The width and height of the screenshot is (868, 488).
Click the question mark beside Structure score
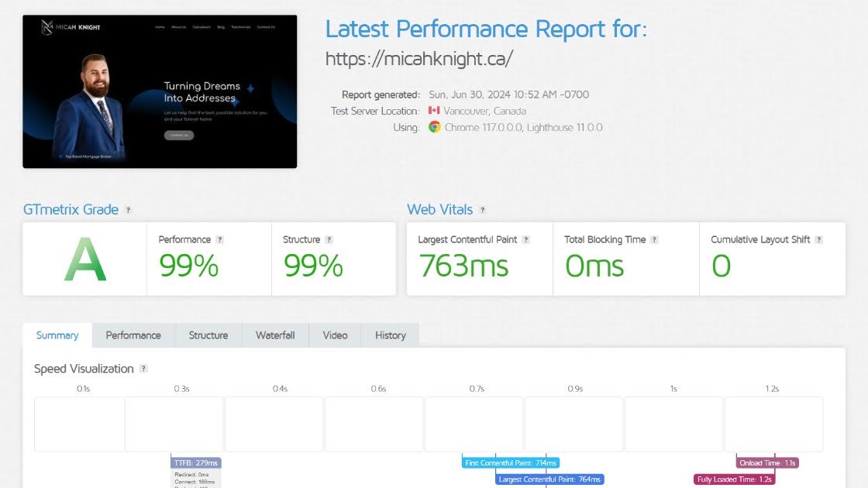tap(329, 240)
